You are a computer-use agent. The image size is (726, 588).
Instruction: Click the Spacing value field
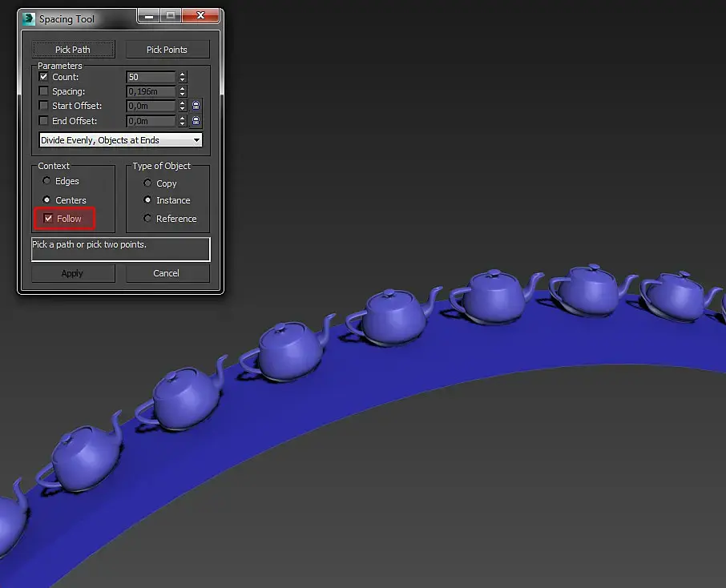pos(151,91)
